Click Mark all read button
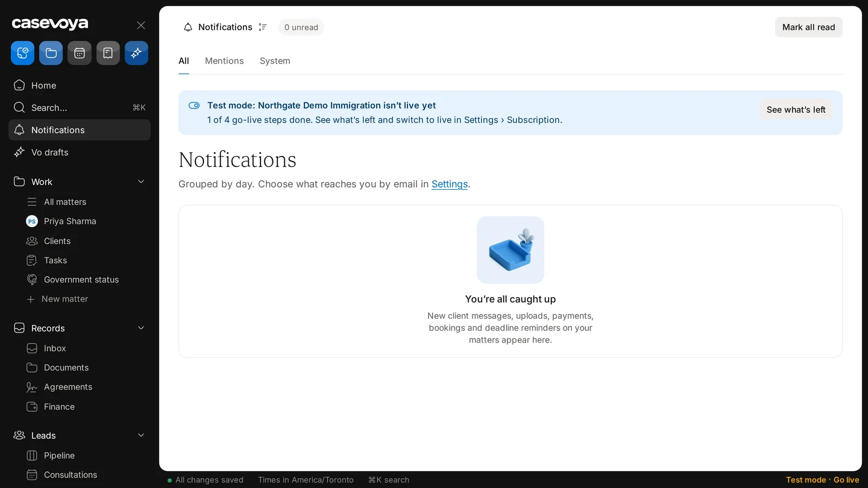Viewport: 868px width, 488px height. click(x=808, y=27)
